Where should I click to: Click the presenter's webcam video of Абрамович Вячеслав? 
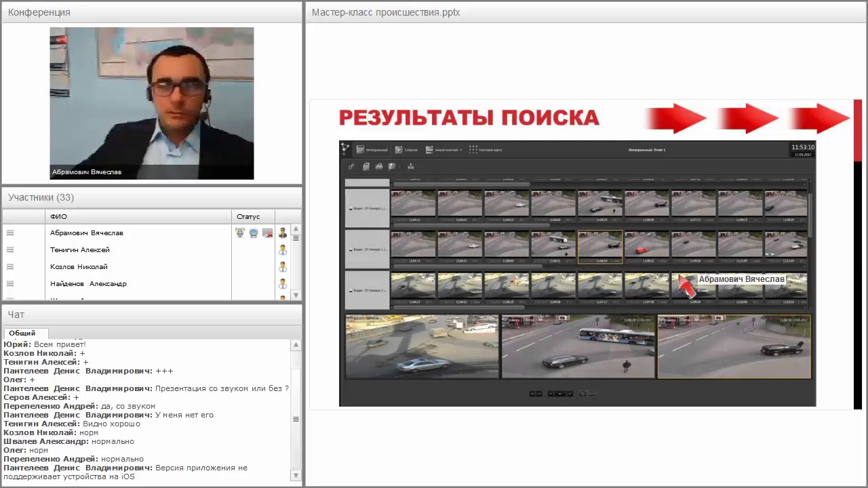152,103
